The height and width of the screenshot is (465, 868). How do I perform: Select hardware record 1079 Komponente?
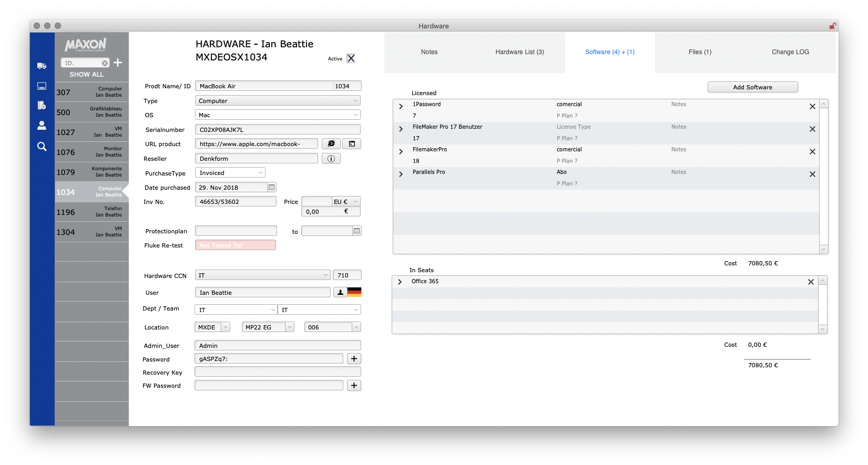pos(91,172)
